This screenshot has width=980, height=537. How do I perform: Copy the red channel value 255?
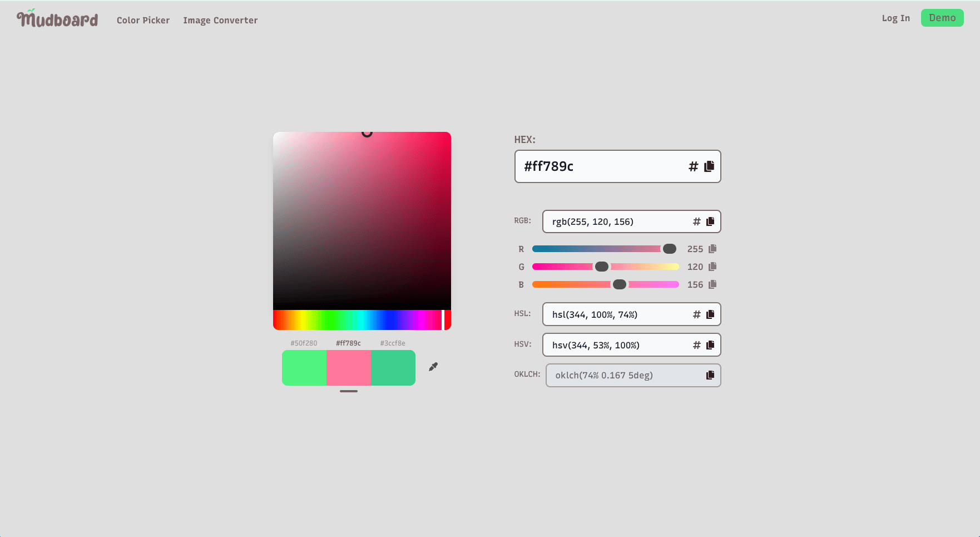712,249
